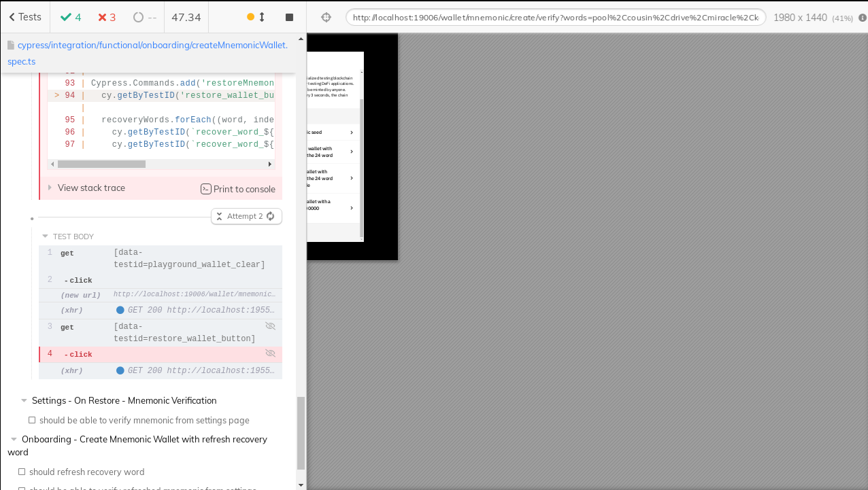This screenshot has height=490, width=868.
Task: Toggle element visibility eye on restore_wallet_button get
Action: [x=270, y=326]
